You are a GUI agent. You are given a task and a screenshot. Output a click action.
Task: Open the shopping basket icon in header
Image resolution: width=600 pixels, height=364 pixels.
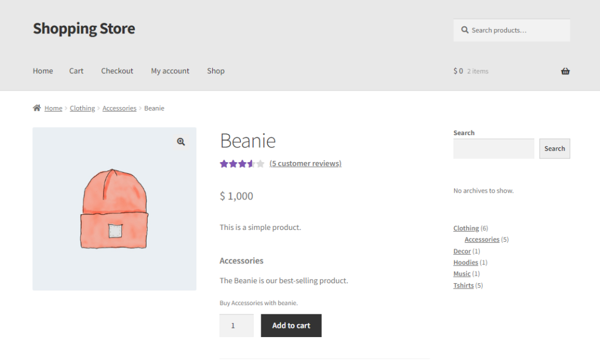tap(565, 71)
